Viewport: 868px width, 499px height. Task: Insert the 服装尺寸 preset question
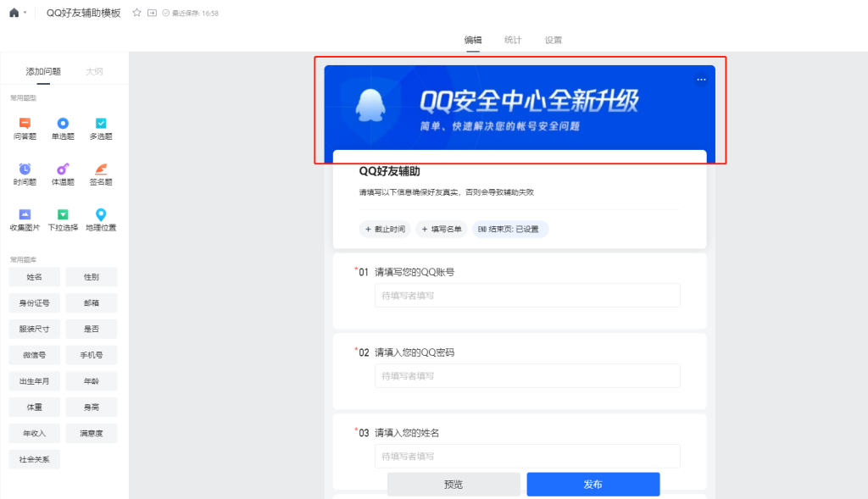34,329
